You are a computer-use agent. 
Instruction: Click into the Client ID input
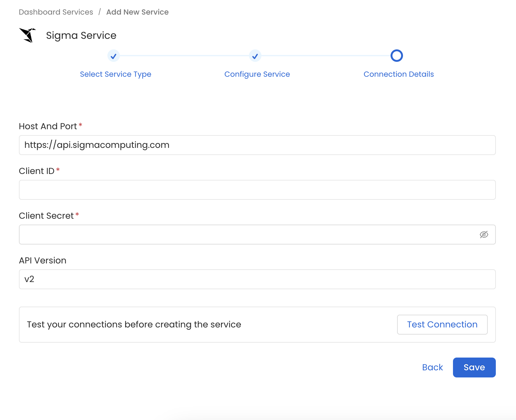click(x=257, y=190)
